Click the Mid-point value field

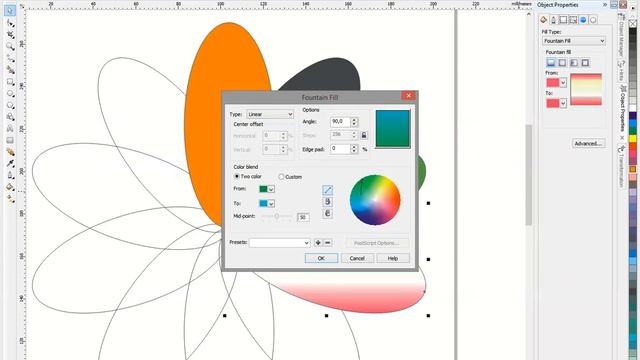point(303,218)
